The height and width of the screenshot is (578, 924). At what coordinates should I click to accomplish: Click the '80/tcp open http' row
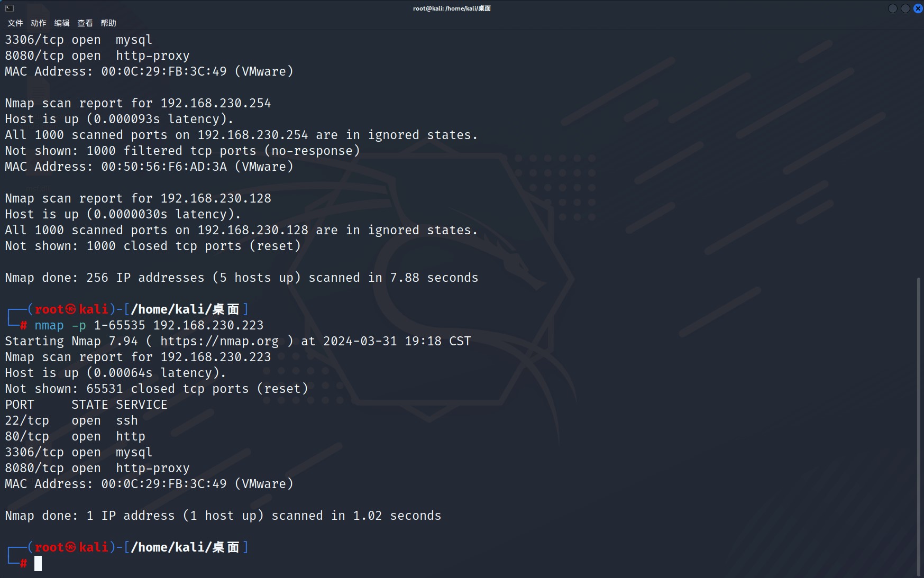pos(75,436)
